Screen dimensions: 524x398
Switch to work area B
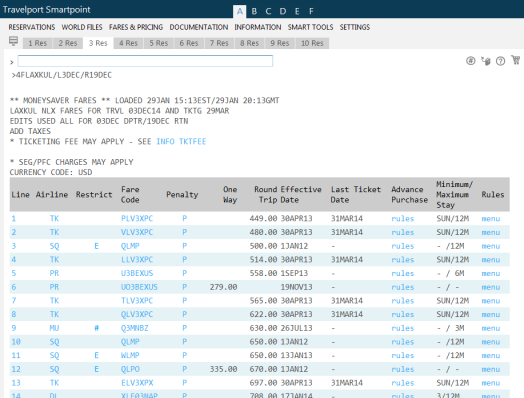254,11
